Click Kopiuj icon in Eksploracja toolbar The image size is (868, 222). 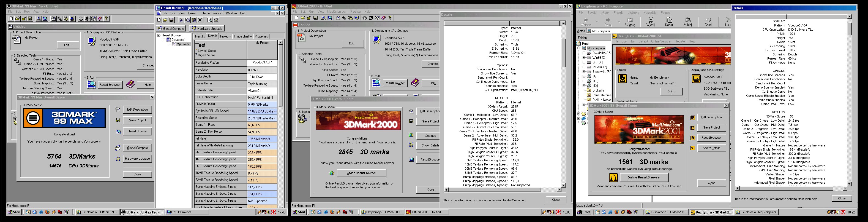pyautogui.click(x=669, y=22)
